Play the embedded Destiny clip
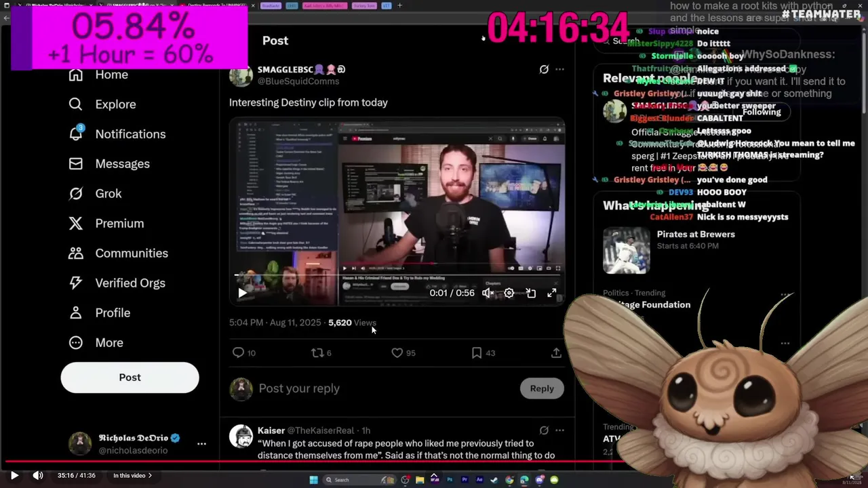Viewport: 868px width, 488px height. [x=242, y=293]
